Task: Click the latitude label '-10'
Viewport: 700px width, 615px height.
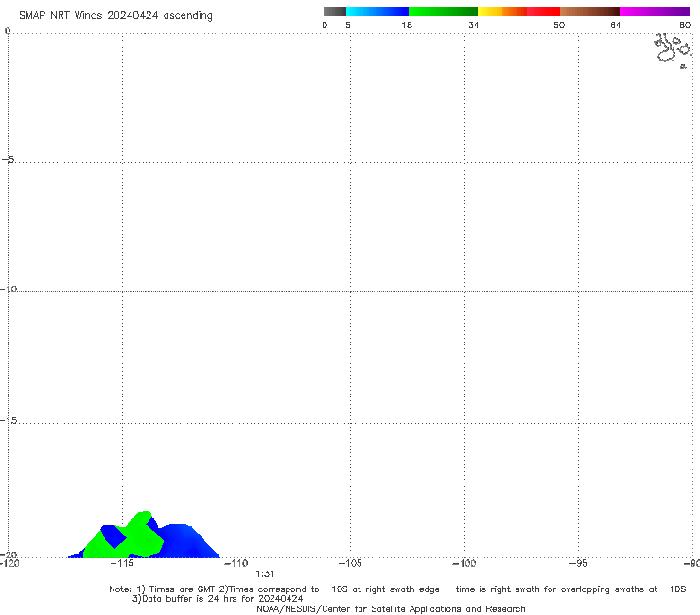Action: coord(9,289)
